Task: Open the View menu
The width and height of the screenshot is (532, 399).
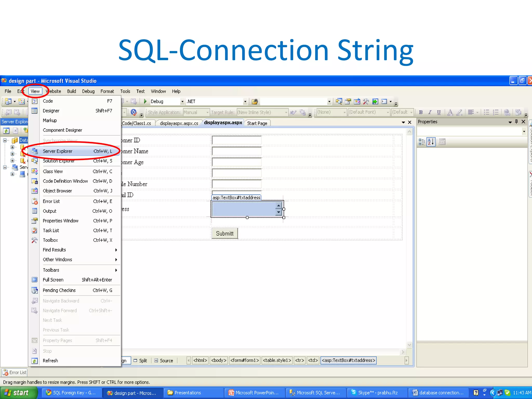Action: (x=35, y=91)
